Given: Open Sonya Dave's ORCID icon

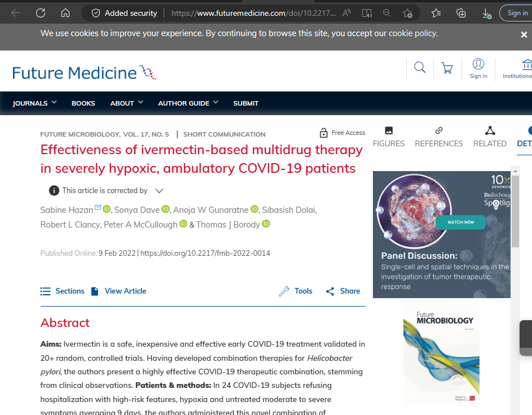Looking at the screenshot, I should point(165,209).
